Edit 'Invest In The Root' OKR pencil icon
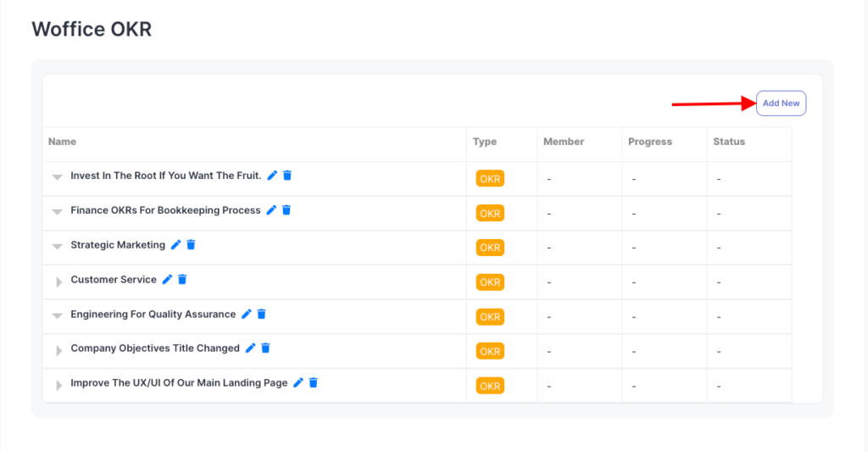Screen dimensions: 868x452 tap(272, 176)
